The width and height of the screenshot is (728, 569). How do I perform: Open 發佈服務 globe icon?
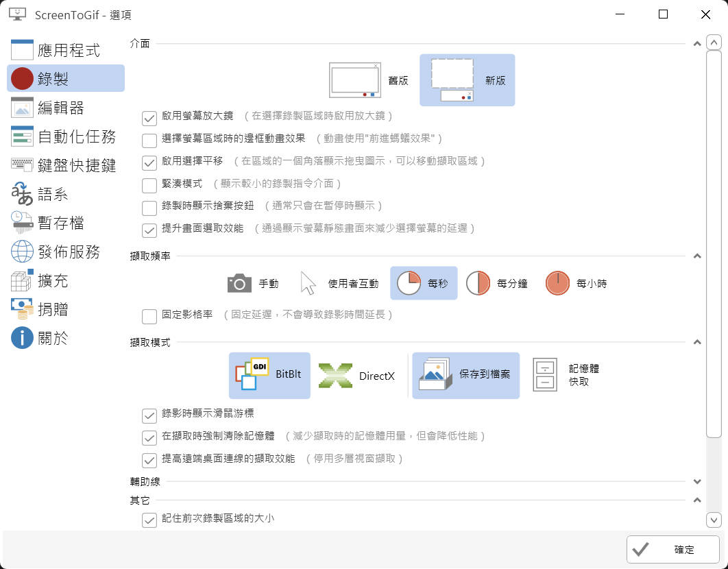(x=22, y=252)
